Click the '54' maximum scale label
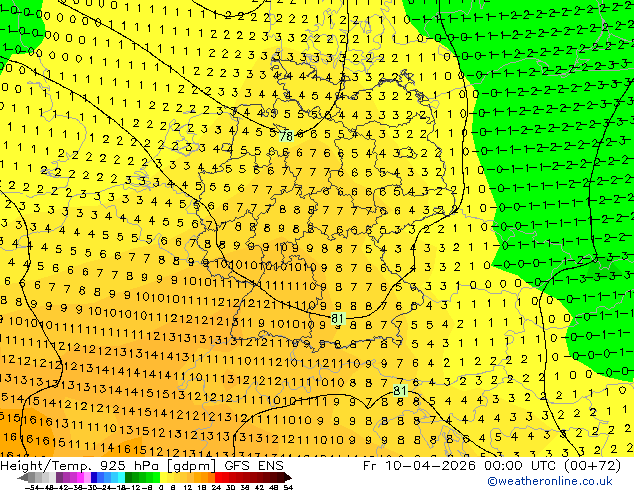The image size is (634, 490). tap(287, 487)
